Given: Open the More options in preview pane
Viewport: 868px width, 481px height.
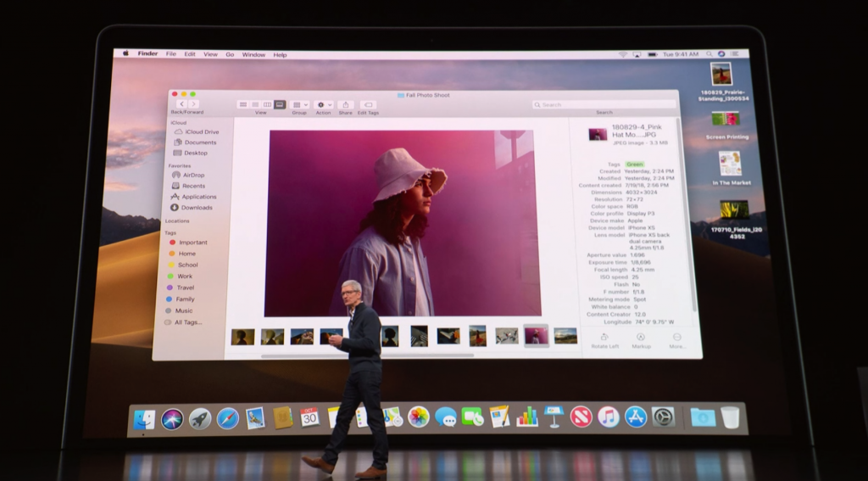Looking at the screenshot, I should click(x=676, y=338).
